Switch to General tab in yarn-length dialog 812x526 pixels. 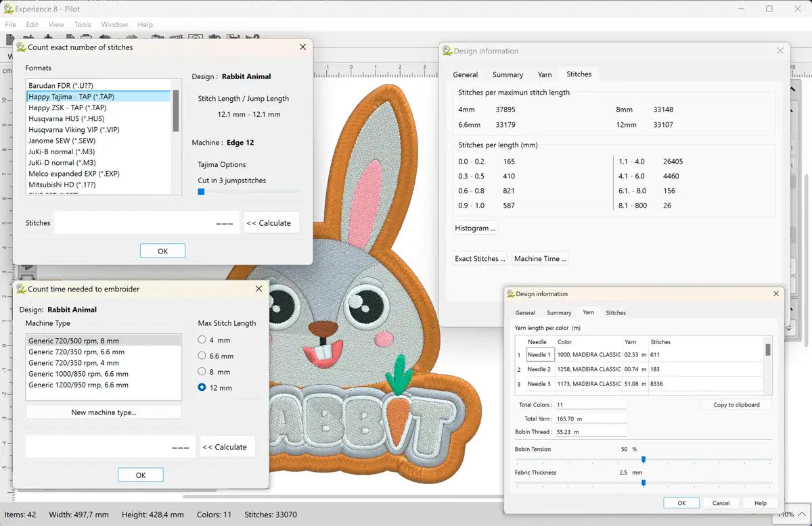[x=525, y=313]
